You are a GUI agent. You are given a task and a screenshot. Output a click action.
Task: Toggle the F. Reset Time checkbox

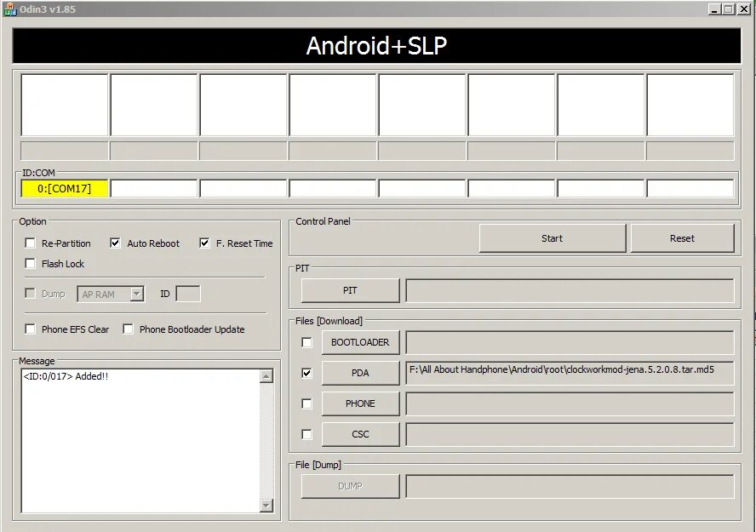(204, 243)
